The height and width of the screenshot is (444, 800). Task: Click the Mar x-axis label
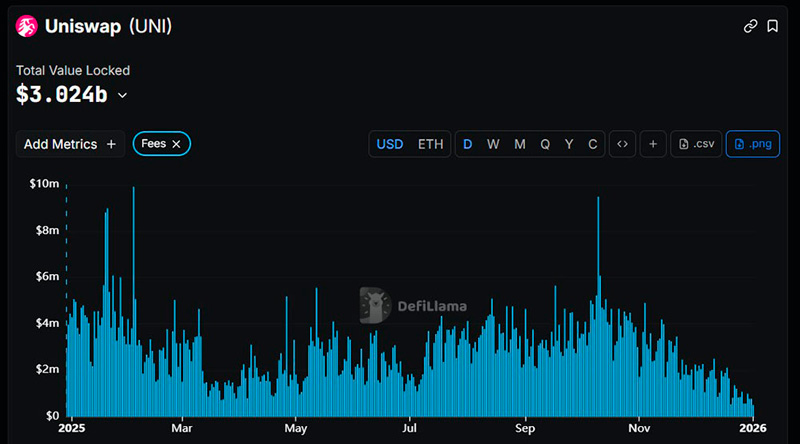182,428
